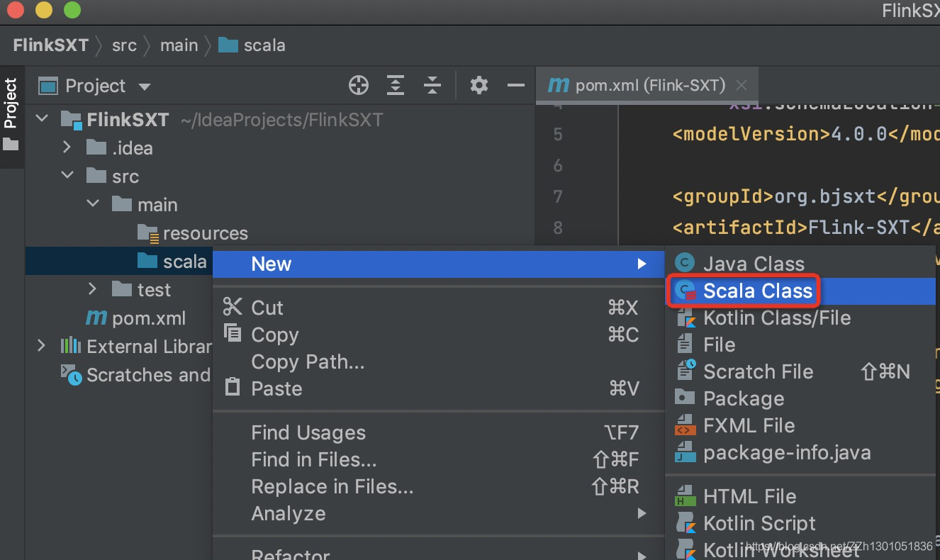Select File in New submenu
Image resolution: width=940 pixels, height=560 pixels.
click(801, 345)
